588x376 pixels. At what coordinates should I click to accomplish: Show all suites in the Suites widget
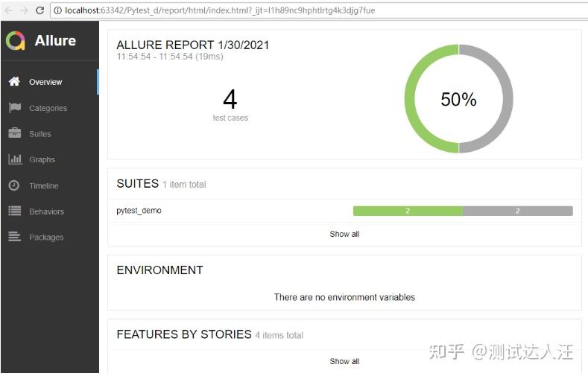click(344, 234)
